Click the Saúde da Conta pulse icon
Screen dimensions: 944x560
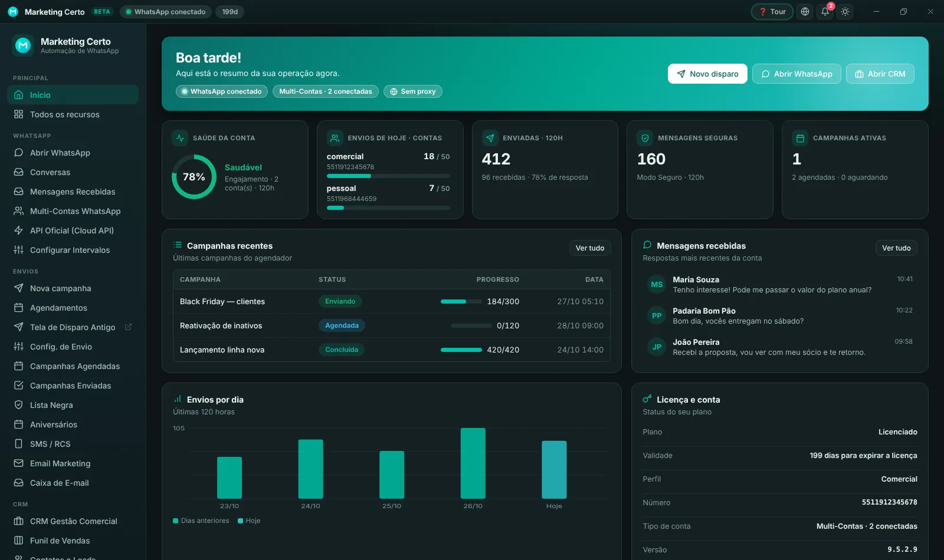click(x=180, y=138)
